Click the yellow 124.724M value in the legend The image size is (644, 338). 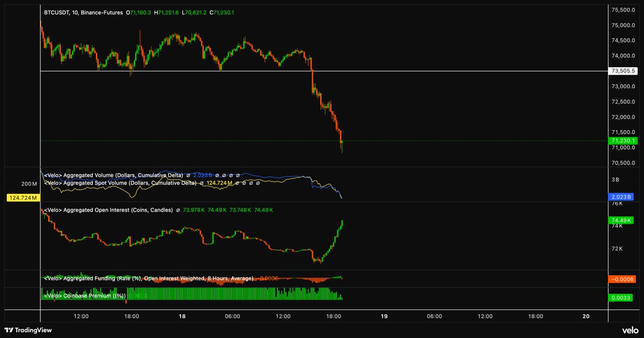218,183
